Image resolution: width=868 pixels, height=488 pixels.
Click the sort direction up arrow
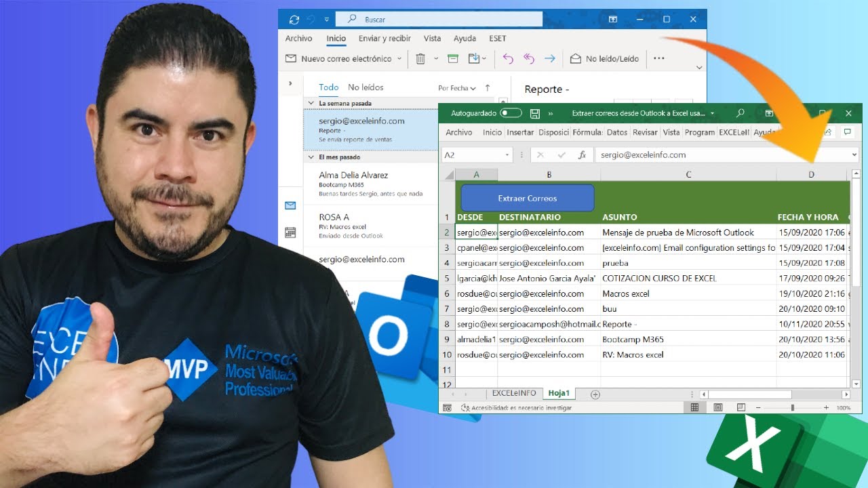click(487, 87)
